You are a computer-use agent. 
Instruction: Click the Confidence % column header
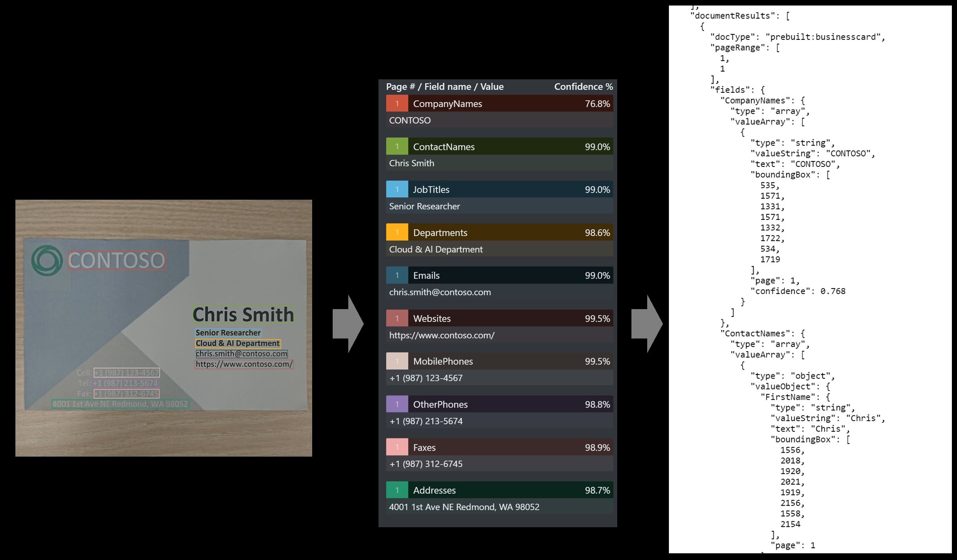pyautogui.click(x=583, y=86)
